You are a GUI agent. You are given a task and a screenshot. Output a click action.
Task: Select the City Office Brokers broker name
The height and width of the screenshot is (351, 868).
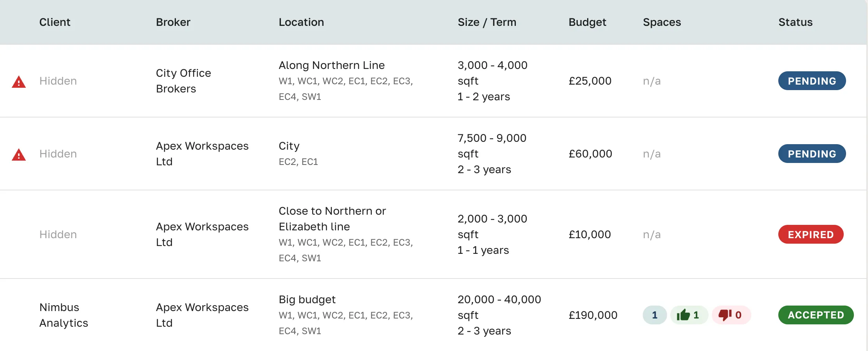183,81
